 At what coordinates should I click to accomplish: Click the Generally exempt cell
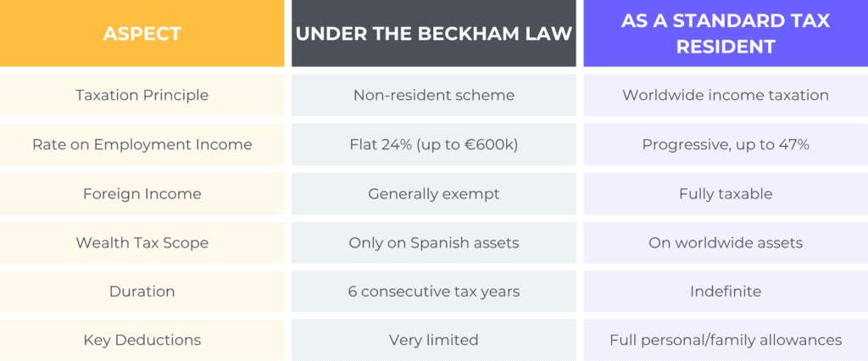[x=433, y=193]
